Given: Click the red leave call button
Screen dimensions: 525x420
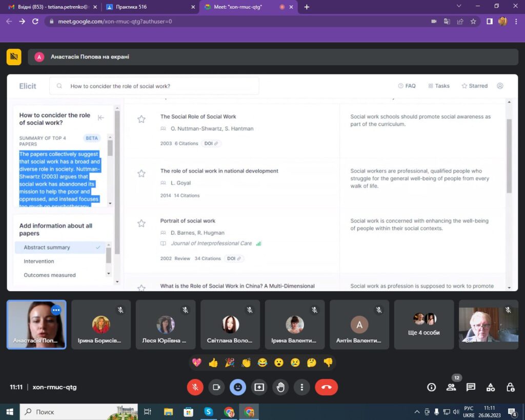Looking at the screenshot, I should coord(326,387).
